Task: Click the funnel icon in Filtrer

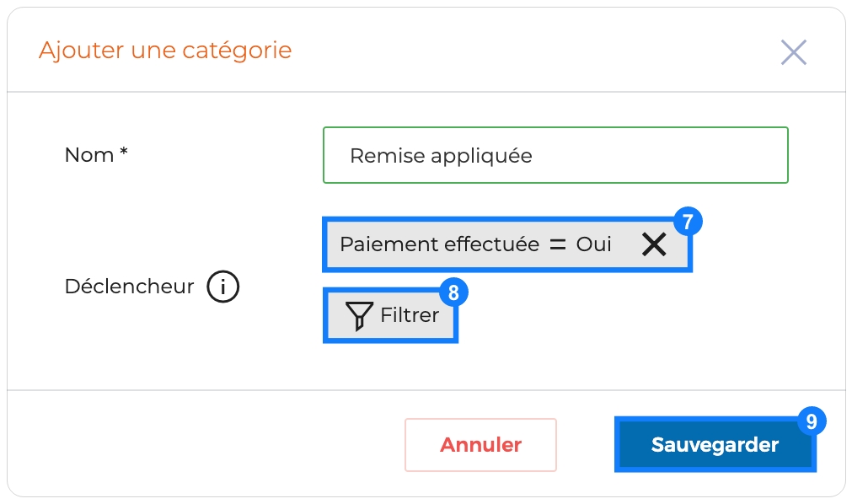Action: coord(359,316)
